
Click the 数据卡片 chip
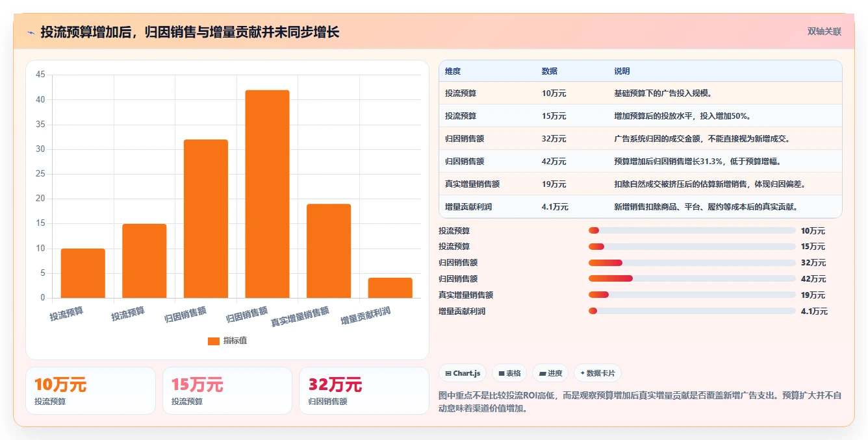pyautogui.click(x=598, y=373)
